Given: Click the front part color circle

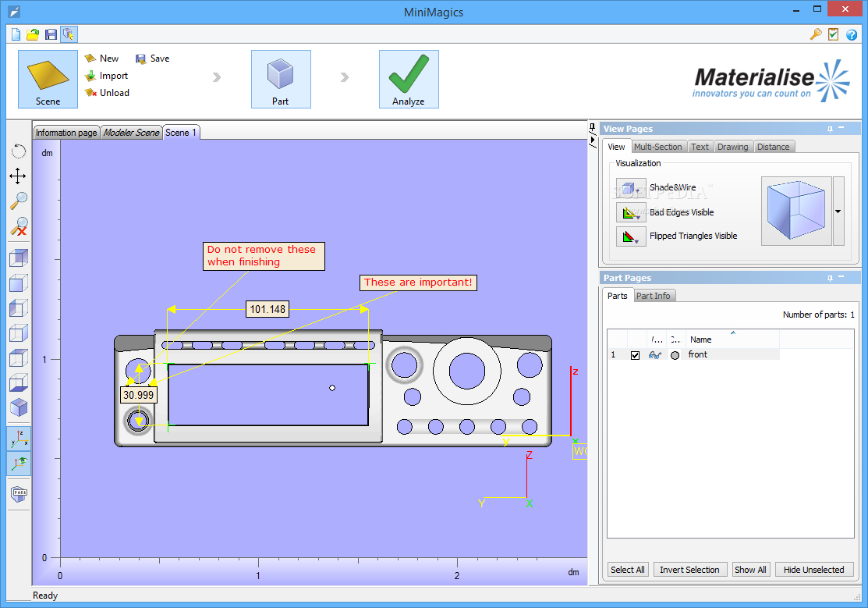Looking at the screenshot, I should click(x=675, y=355).
